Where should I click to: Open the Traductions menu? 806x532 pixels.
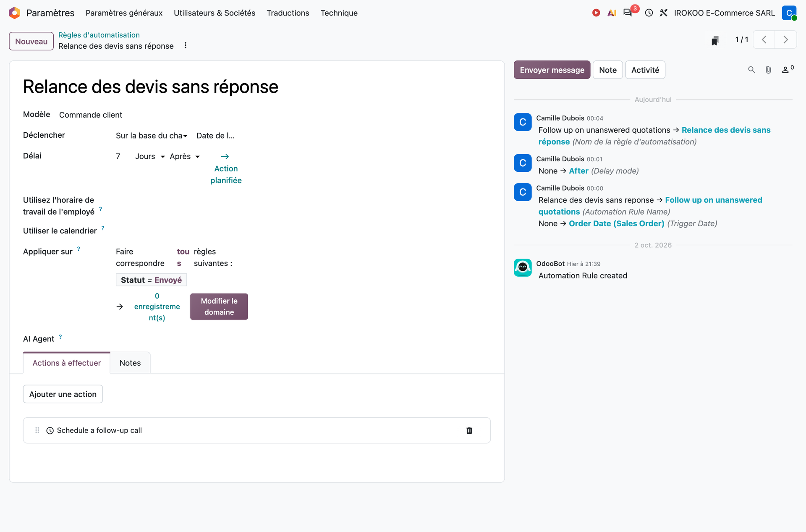point(288,13)
